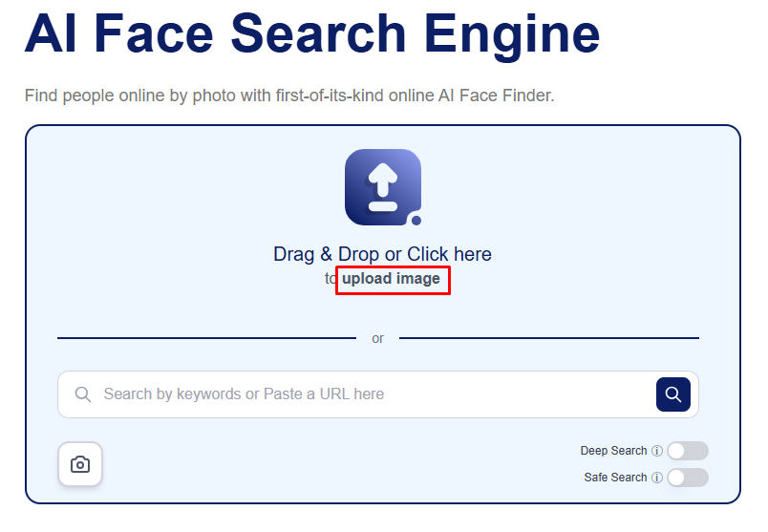This screenshot has width=768, height=532.
Task: Click the divider line left of "or"
Action: point(205,338)
